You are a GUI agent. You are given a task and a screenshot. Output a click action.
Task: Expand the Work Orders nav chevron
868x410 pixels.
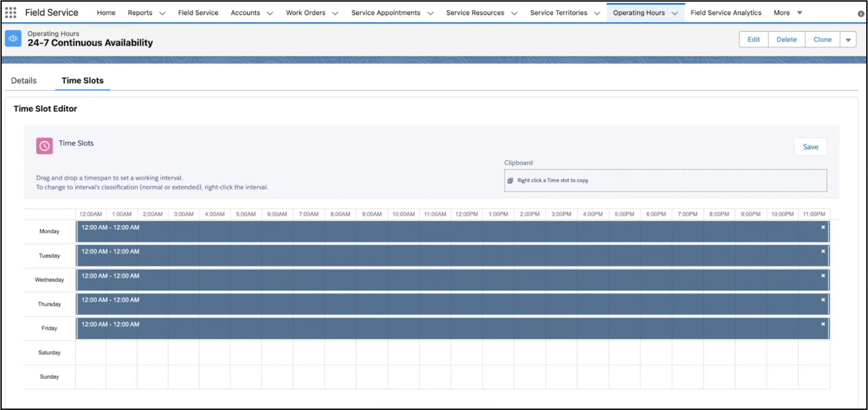(x=335, y=13)
